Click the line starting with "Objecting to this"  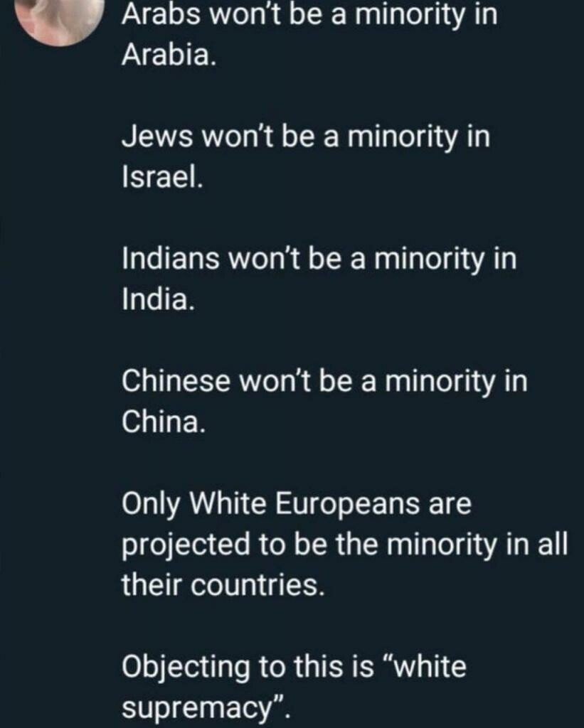(294, 667)
